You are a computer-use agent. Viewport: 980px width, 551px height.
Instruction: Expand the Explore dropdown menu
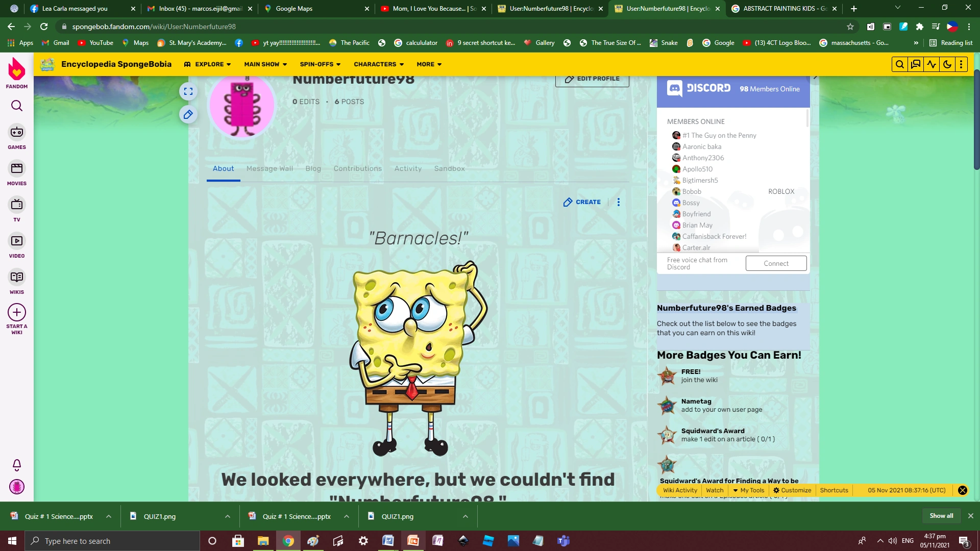click(x=207, y=64)
